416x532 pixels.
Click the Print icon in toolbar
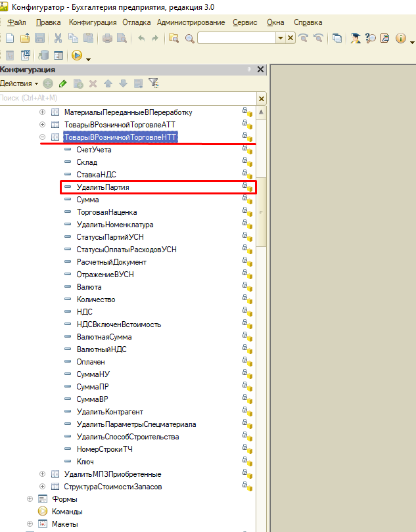pyautogui.click(x=107, y=38)
